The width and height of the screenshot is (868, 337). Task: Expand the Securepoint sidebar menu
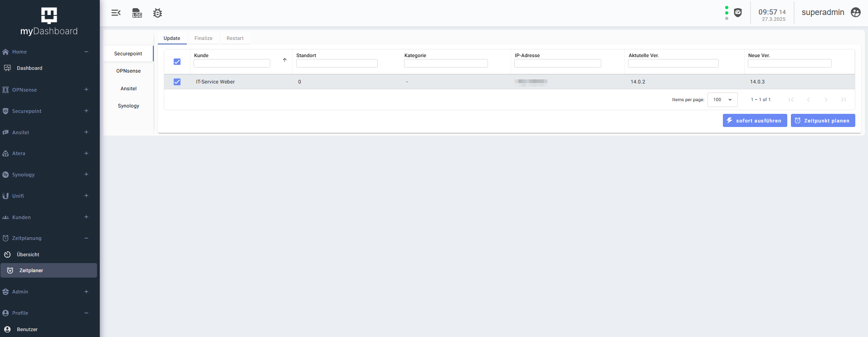(86, 111)
